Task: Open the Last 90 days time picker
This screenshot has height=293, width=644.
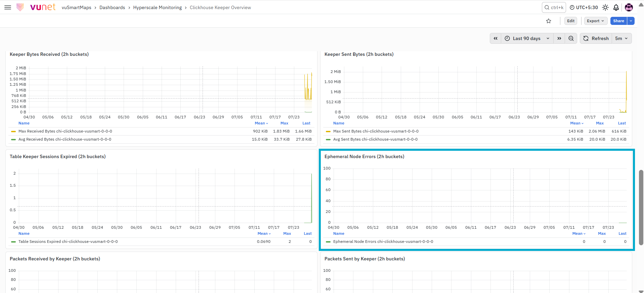Action: point(527,38)
